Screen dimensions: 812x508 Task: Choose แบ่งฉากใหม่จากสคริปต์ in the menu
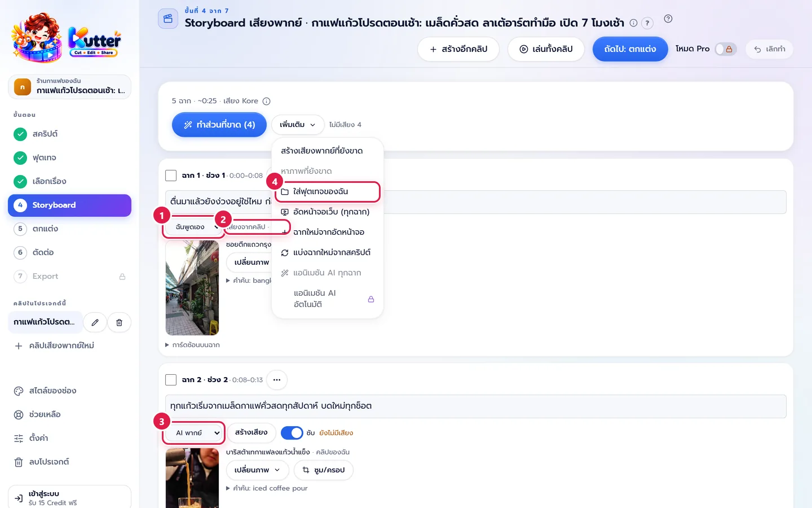pos(328,252)
